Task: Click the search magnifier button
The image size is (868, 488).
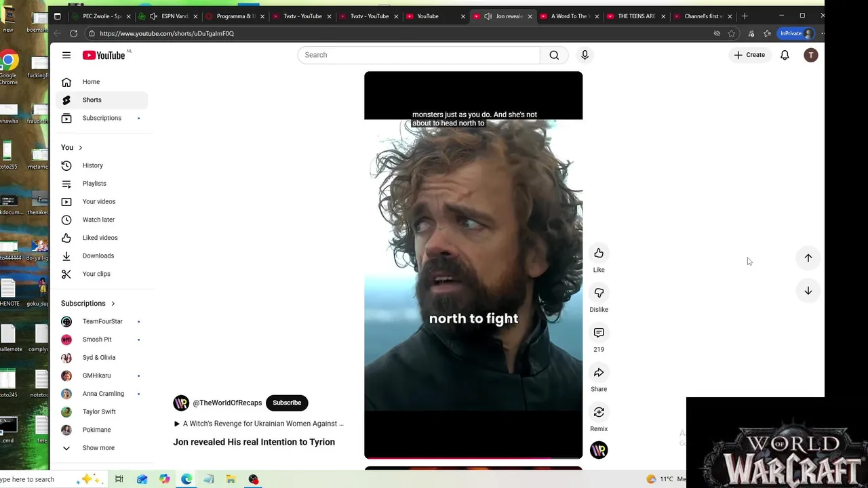Action: [554, 55]
